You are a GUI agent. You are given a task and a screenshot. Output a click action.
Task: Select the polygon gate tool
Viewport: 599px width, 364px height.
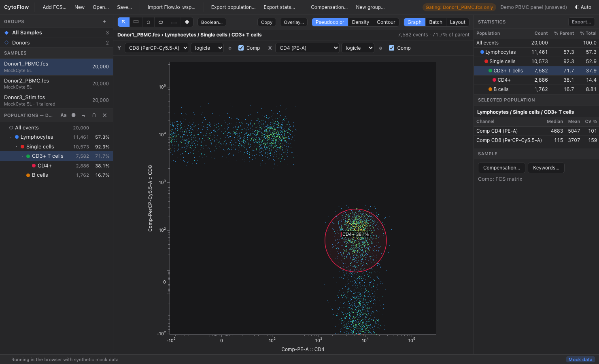click(149, 22)
